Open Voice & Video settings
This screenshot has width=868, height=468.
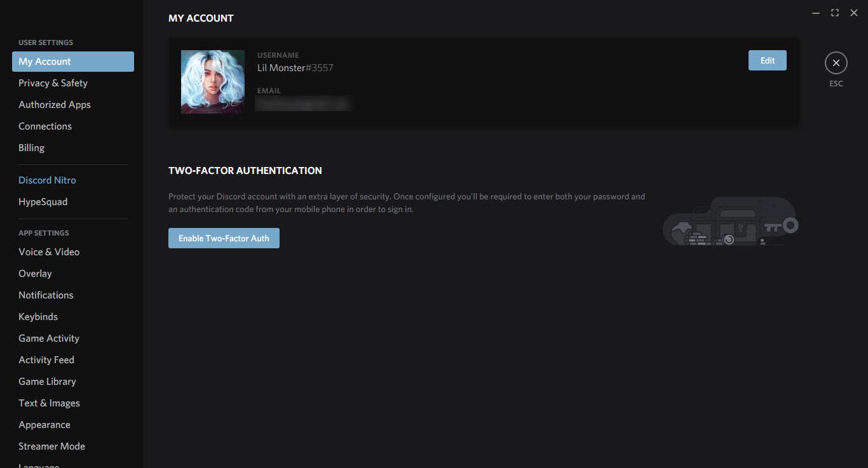coord(73,252)
